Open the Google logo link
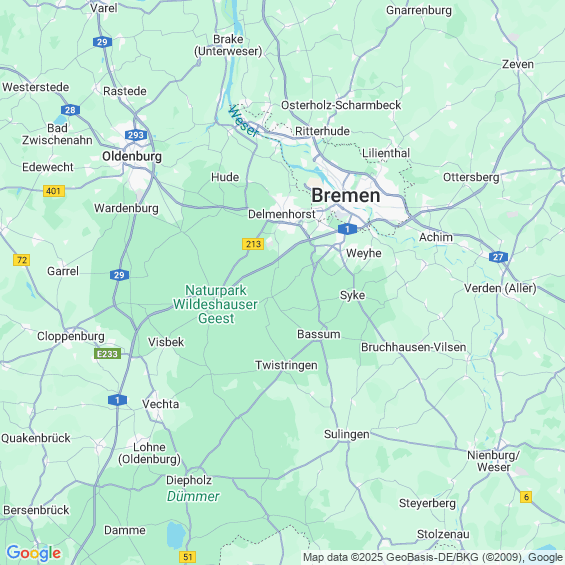Screen dimensions: 565x565 34,553
